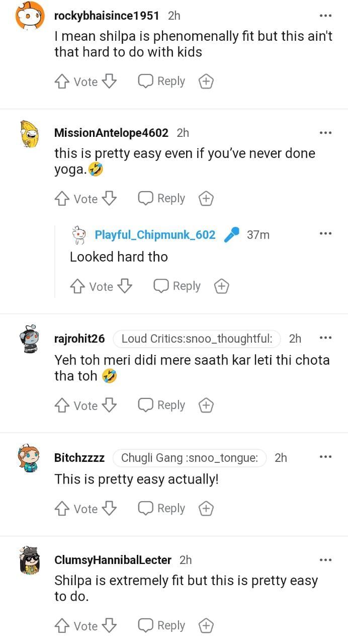Tap award icon on Bitchzzzz's comment
The height and width of the screenshot is (644, 348).
(206, 509)
